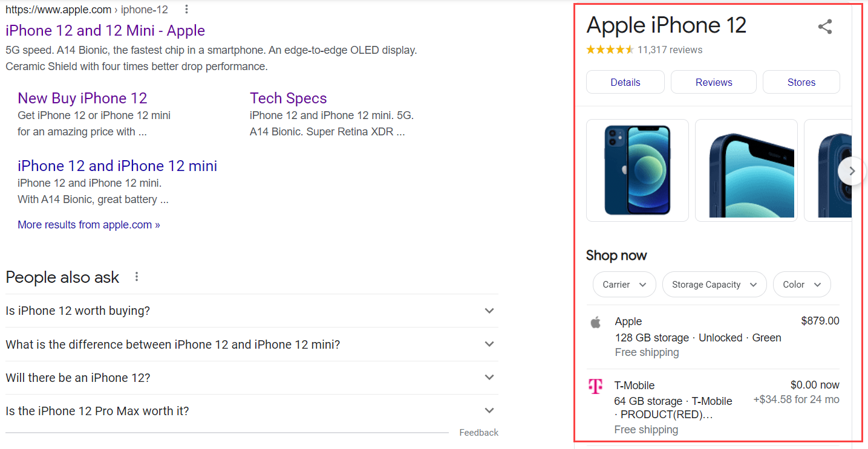This screenshot has height=449, width=868.
Task: Click the "$879.00" price
Action: click(820, 321)
